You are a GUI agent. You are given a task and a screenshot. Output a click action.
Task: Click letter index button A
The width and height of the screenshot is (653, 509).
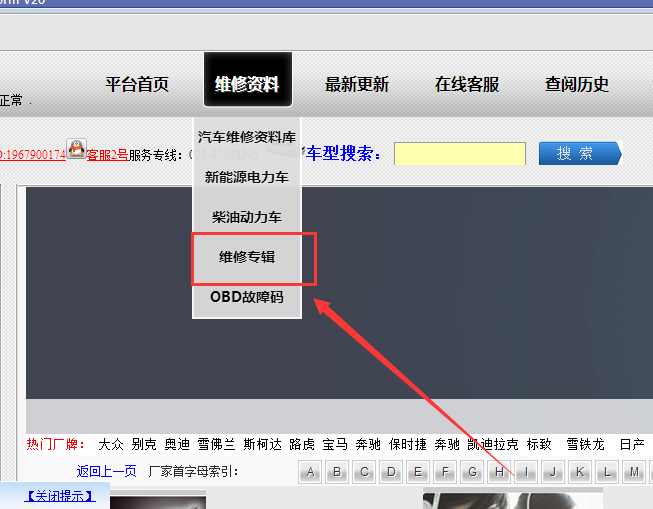click(310, 472)
